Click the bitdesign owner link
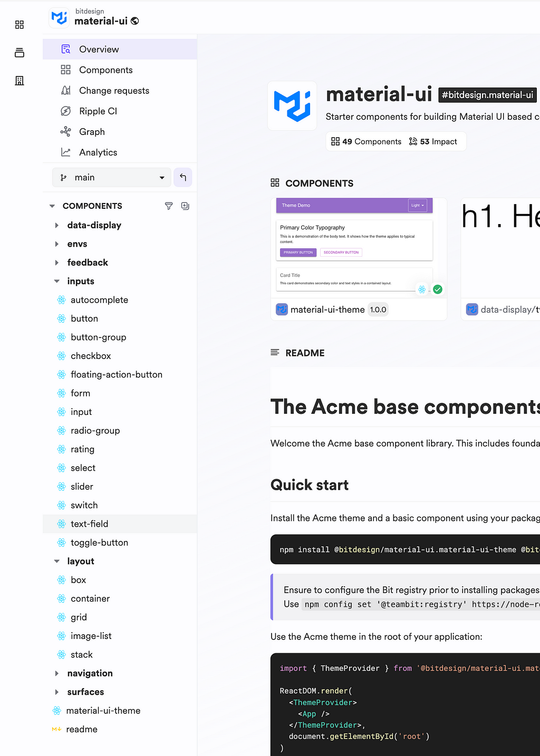This screenshot has height=756, width=540. 90,11
